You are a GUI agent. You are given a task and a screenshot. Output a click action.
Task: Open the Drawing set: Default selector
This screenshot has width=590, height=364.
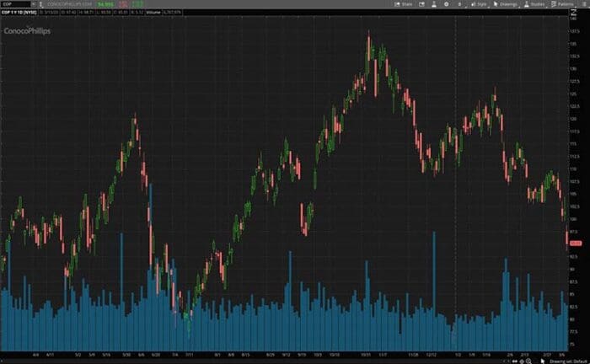568,361
